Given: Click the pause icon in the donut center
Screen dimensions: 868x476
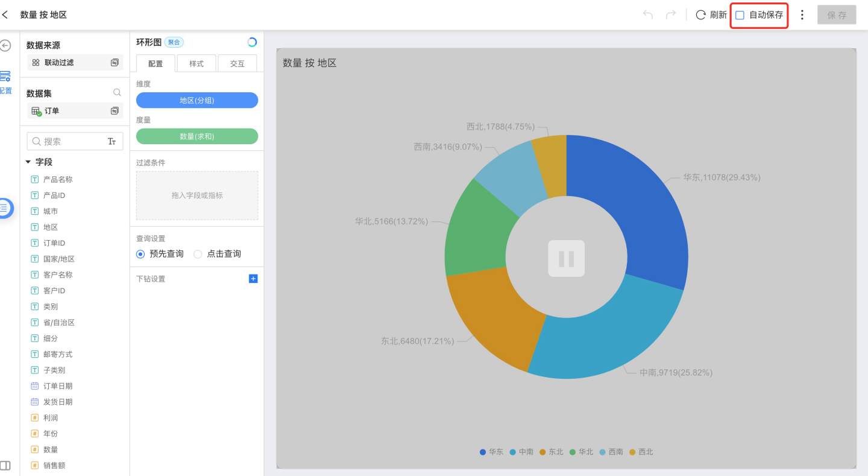Looking at the screenshot, I should pyautogui.click(x=566, y=258).
